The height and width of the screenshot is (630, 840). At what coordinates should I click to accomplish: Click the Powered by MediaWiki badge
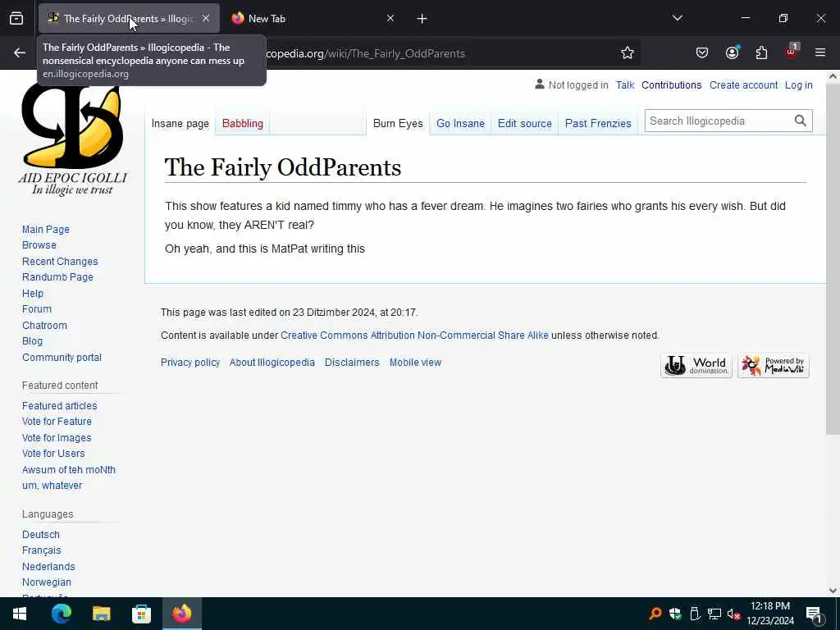click(773, 366)
